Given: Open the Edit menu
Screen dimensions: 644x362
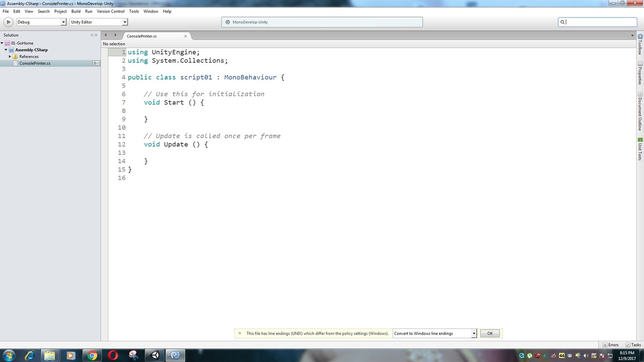Looking at the screenshot, I should (x=17, y=11).
